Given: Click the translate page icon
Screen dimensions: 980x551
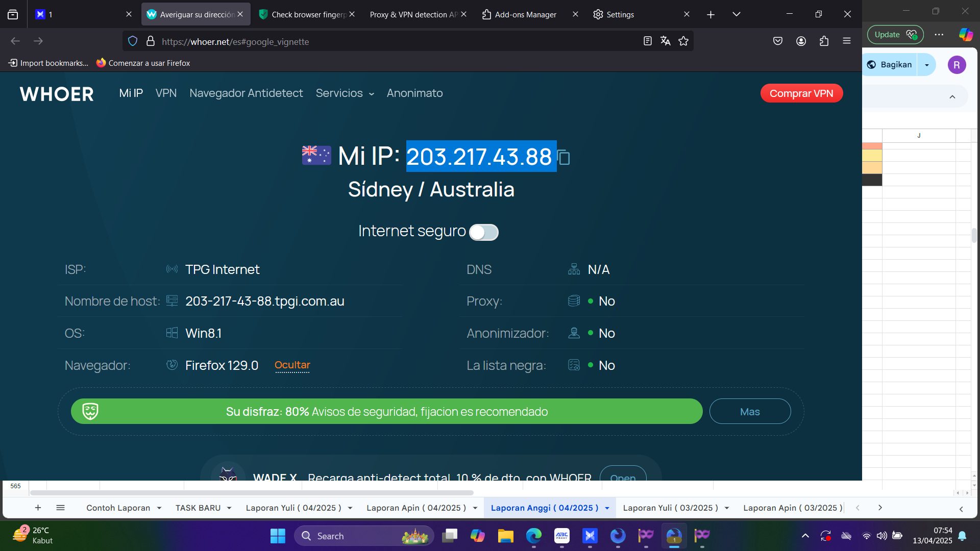Looking at the screenshot, I should 665,41.
